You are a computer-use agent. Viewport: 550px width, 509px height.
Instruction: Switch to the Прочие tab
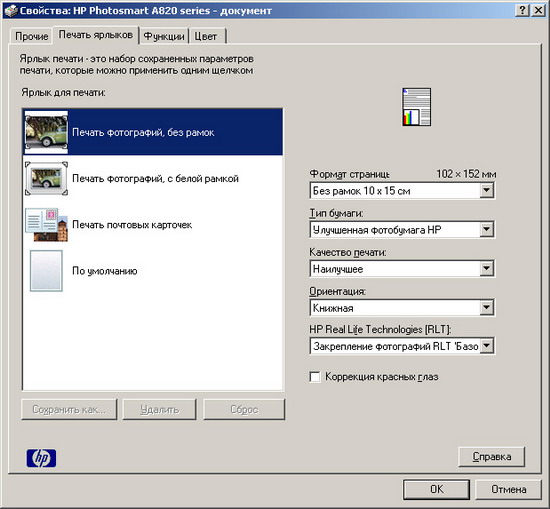[32, 36]
